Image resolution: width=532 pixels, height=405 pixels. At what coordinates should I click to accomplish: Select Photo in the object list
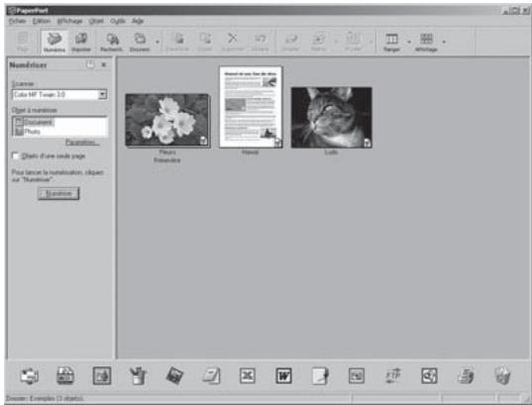point(33,132)
